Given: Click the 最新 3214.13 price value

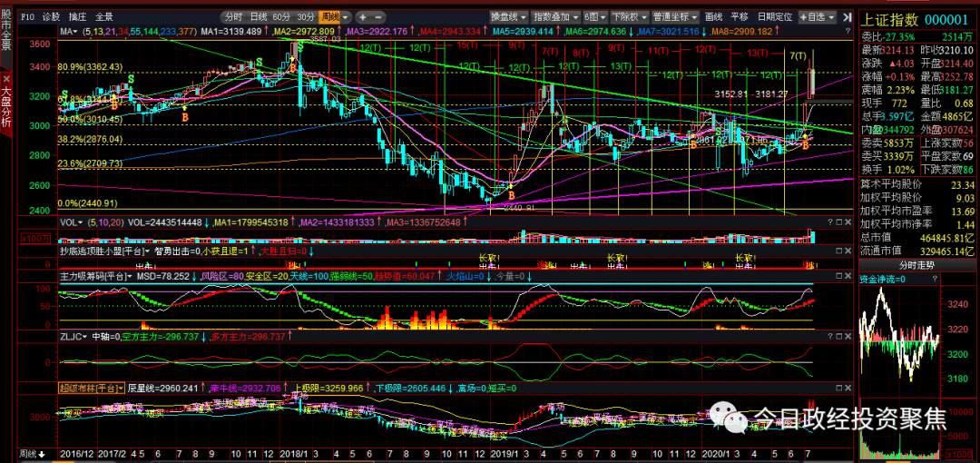Looking at the screenshot, I should tap(897, 50).
